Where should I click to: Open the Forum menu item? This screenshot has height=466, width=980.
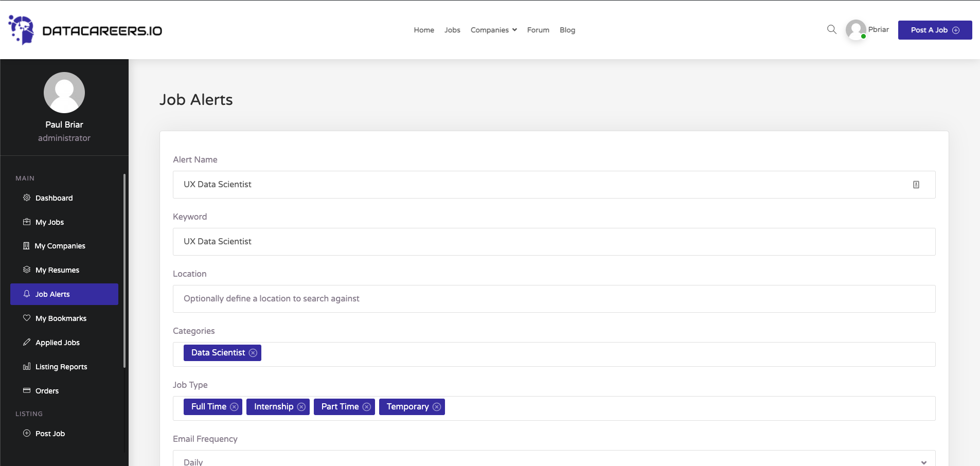(x=537, y=30)
